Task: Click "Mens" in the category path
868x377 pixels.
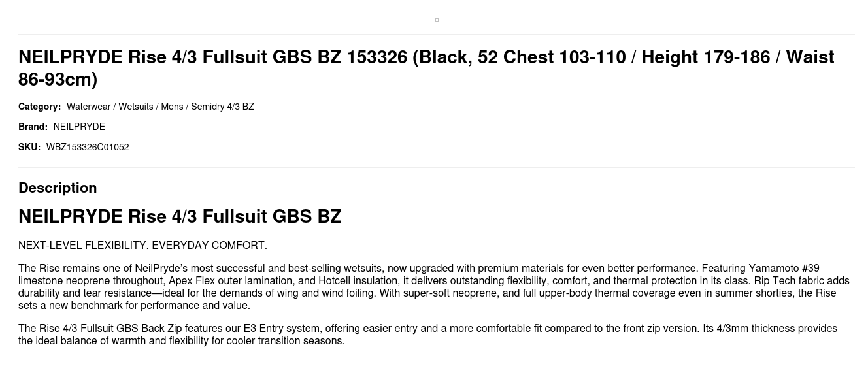Action: tap(172, 107)
